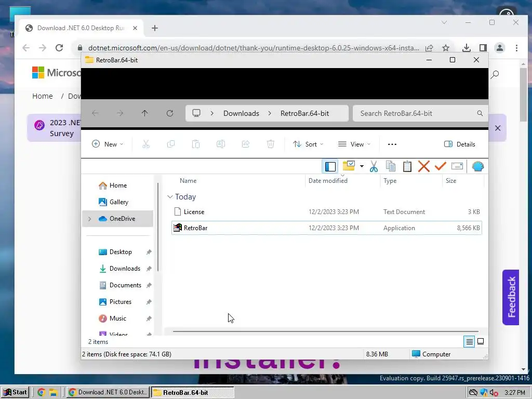Open Home in the navigation pane
Screen dimensions: 532x399
click(118, 185)
